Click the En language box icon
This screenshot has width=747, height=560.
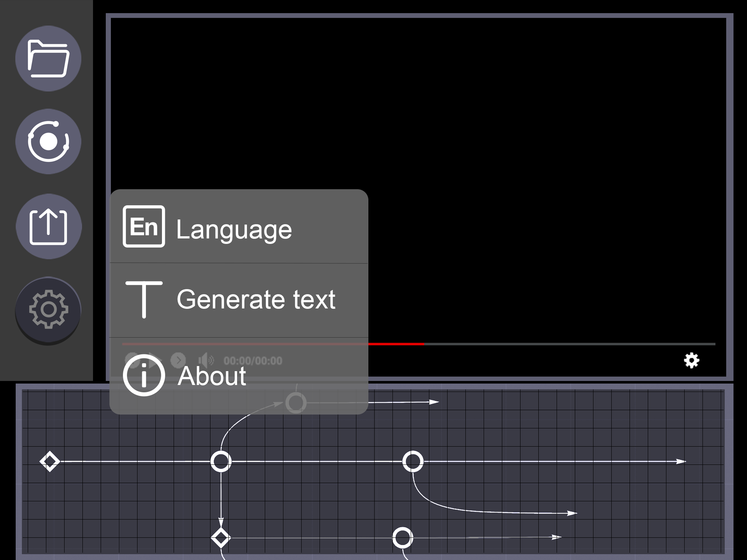point(144,226)
